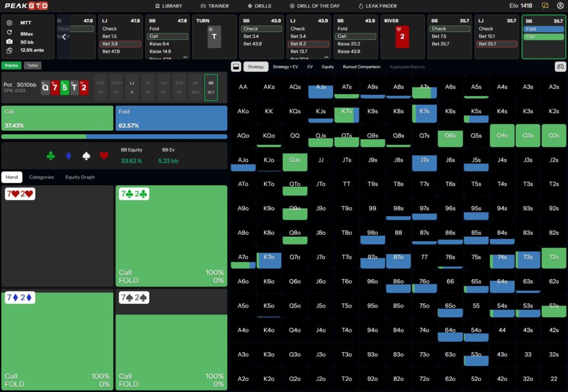Select the Hand view toggle
This screenshot has height=392, width=568.
[12, 177]
